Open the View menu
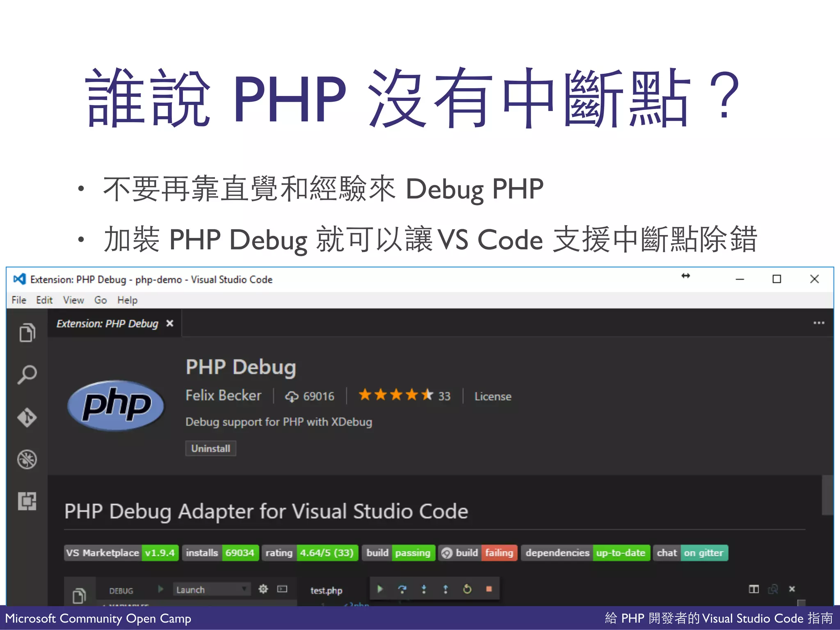This screenshot has width=840, height=630. [73, 300]
